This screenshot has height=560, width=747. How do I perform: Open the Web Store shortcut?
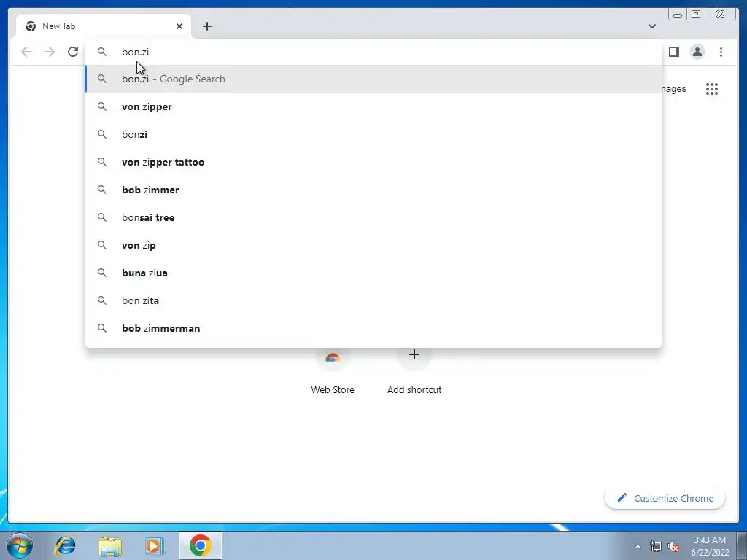click(333, 374)
